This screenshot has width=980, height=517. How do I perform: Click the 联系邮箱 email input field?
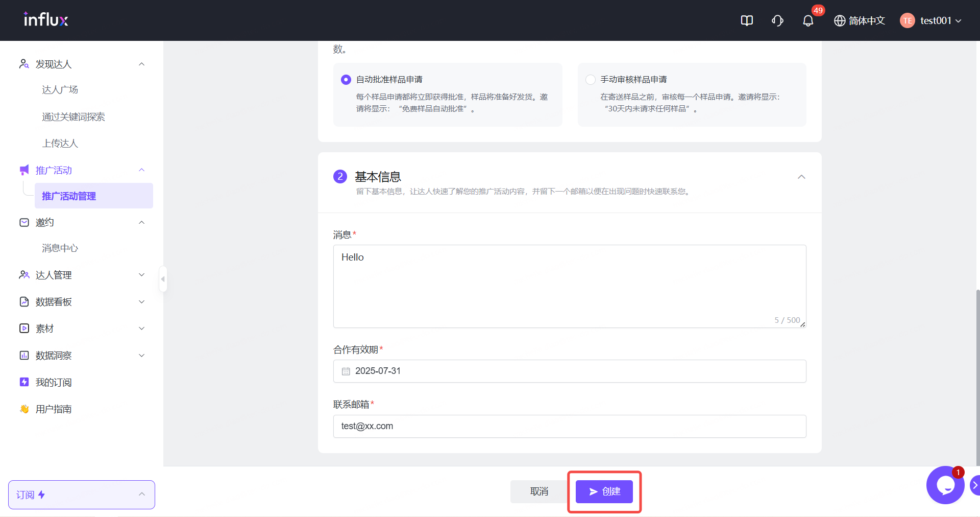pyautogui.click(x=569, y=426)
